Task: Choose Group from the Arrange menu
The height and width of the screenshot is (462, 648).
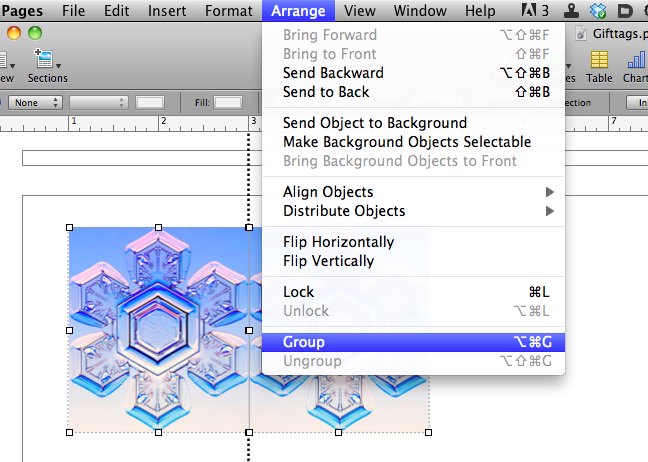Action: [x=413, y=342]
